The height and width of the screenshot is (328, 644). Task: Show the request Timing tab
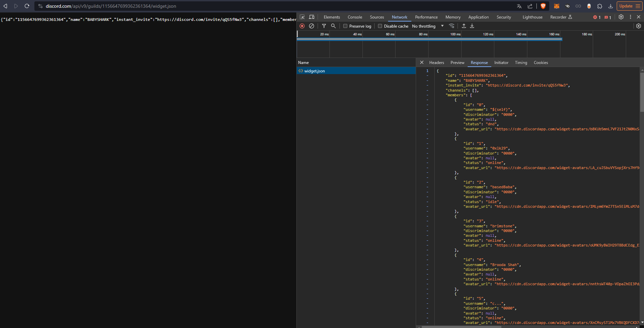coord(521,63)
